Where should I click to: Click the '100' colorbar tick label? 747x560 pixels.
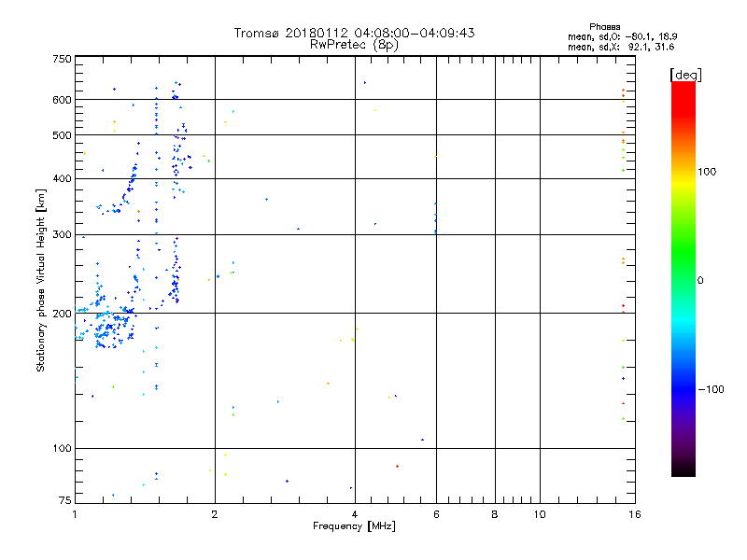707,172
